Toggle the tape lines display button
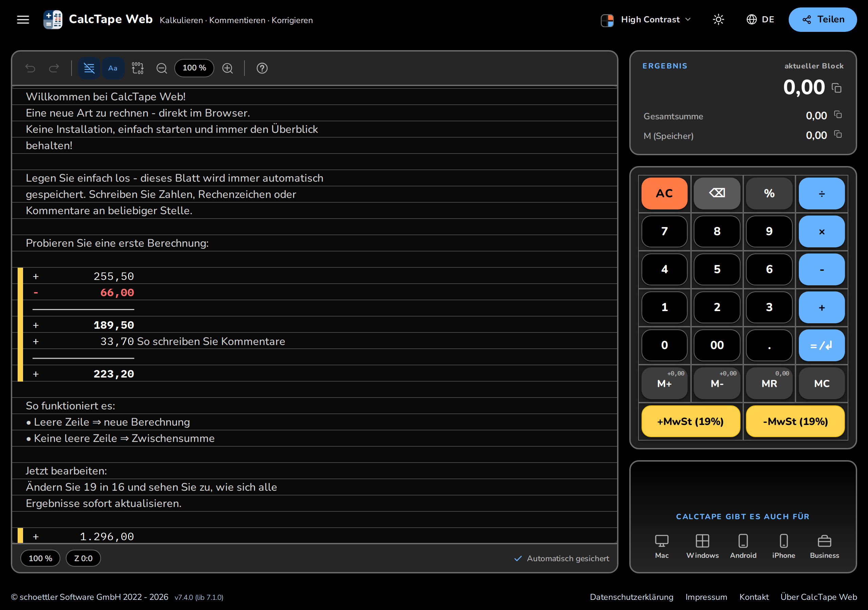868x610 pixels. click(x=89, y=68)
